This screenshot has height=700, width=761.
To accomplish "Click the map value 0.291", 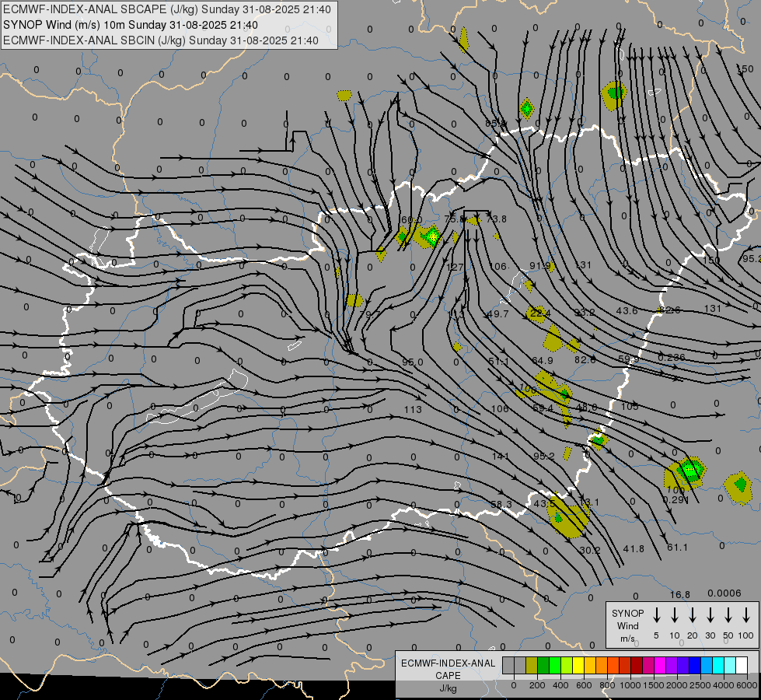I will coord(675,499).
